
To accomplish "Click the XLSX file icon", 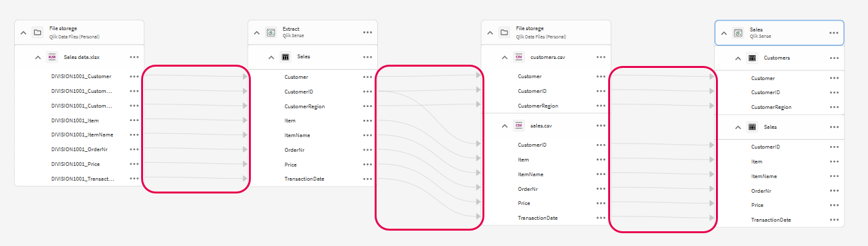I will click(53, 57).
